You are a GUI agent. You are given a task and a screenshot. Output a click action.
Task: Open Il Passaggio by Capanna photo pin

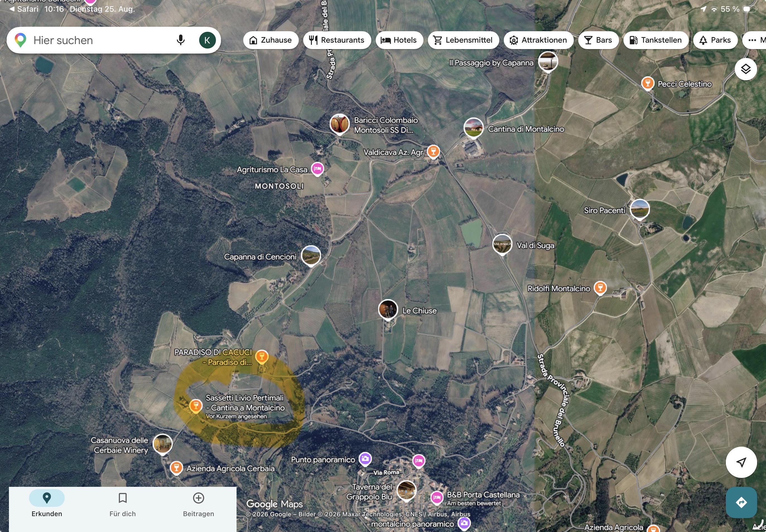coord(548,61)
